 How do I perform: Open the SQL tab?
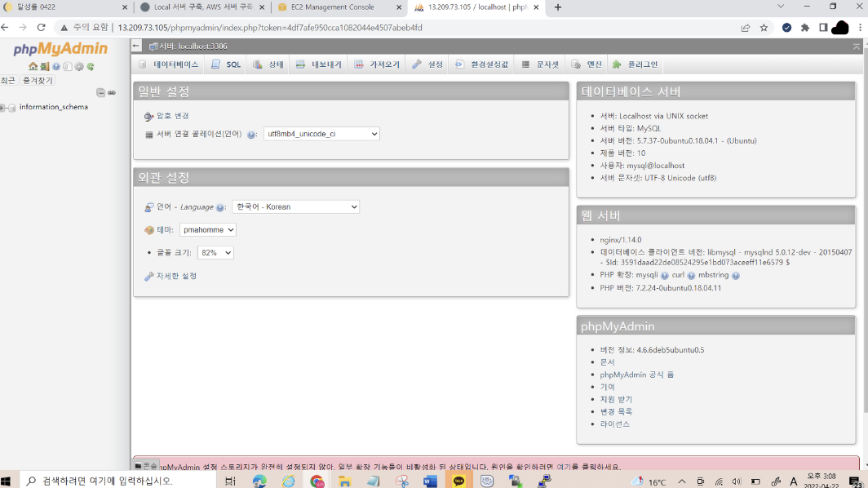pos(226,64)
